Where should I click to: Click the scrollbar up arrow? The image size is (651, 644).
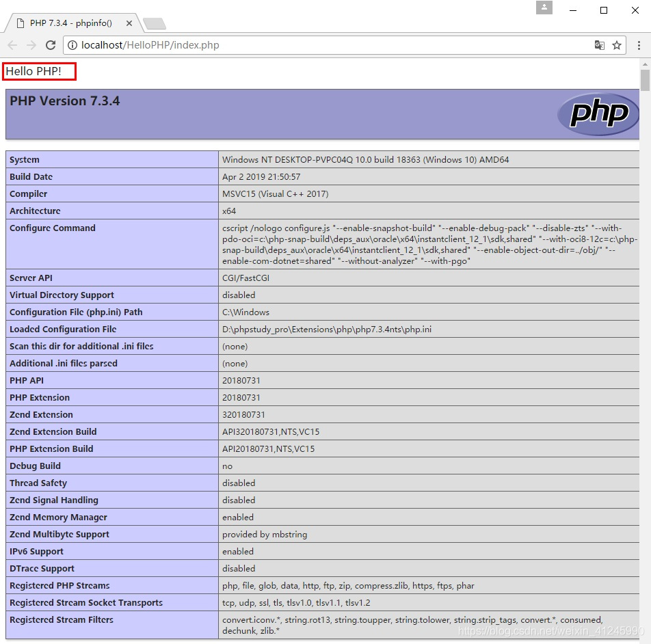(x=645, y=64)
